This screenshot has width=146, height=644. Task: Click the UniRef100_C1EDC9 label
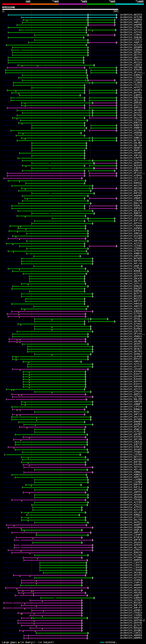[x=131, y=65]
